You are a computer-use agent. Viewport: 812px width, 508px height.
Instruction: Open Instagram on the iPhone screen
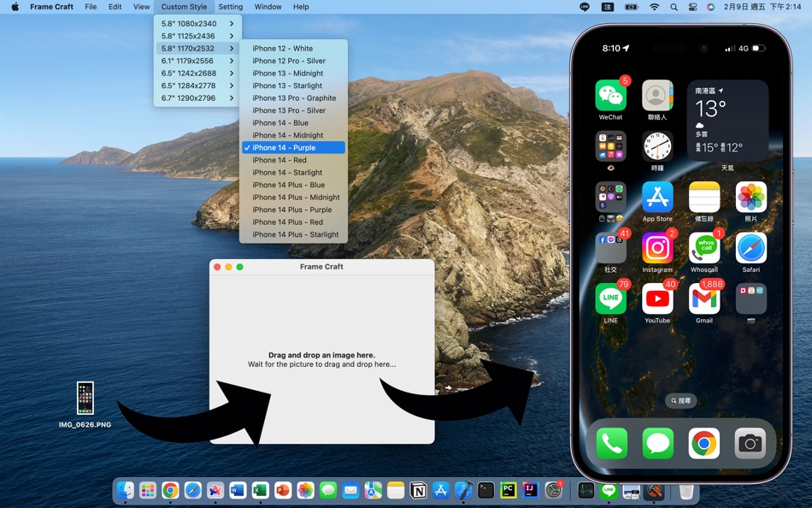coord(657,248)
